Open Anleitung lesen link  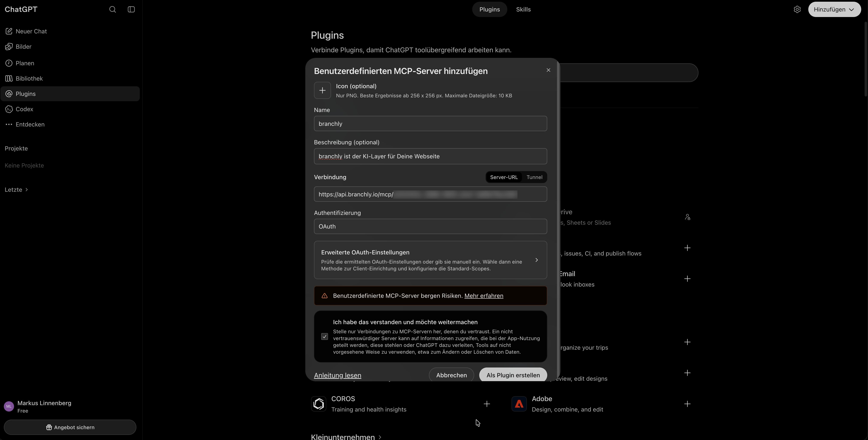(x=337, y=375)
